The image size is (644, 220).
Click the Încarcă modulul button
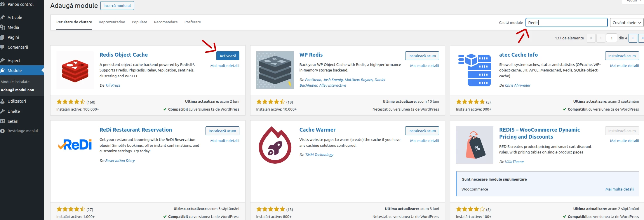[x=117, y=6]
